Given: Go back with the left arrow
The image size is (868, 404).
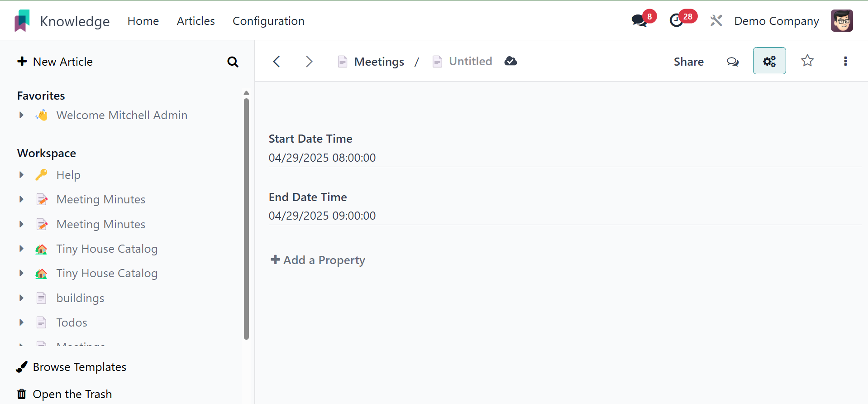Looking at the screenshot, I should point(277,62).
